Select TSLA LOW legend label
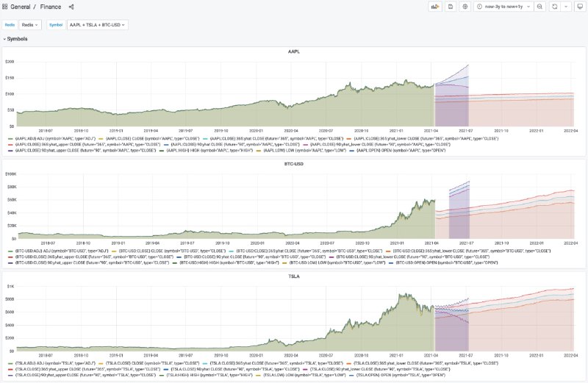This screenshot has height=383, width=588. point(304,375)
